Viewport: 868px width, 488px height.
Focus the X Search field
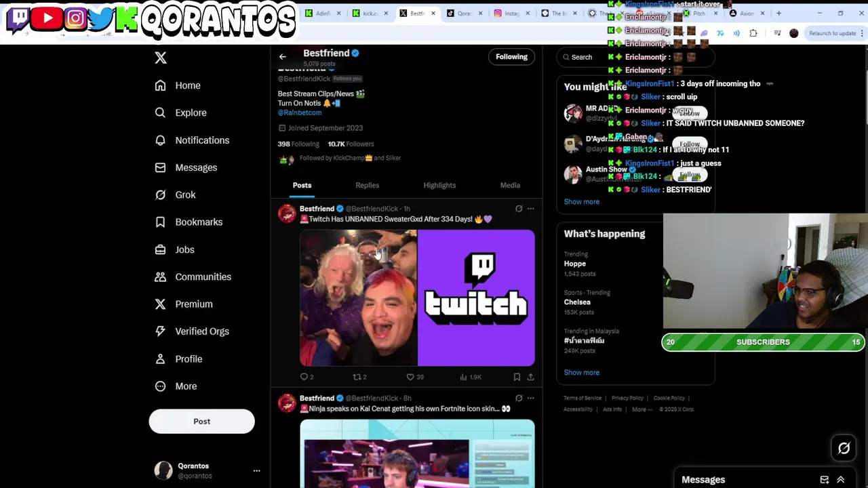634,57
